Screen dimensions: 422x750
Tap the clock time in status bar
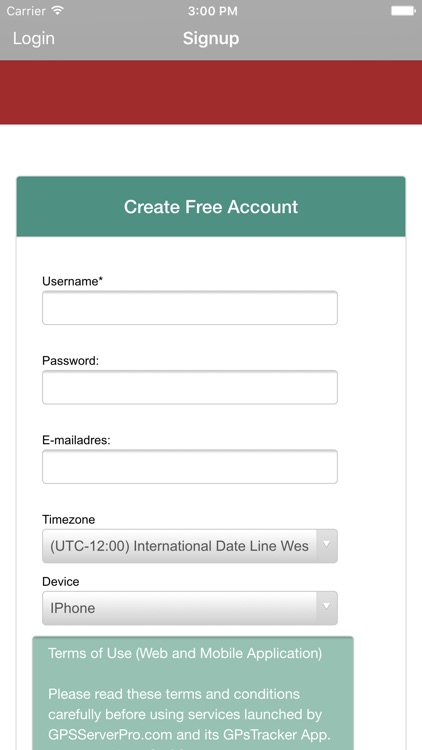(x=212, y=11)
